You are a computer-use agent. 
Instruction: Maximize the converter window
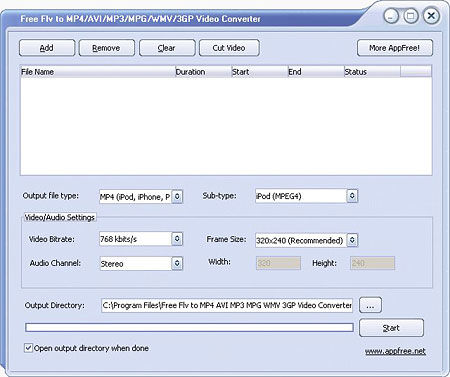click(x=411, y=16)
